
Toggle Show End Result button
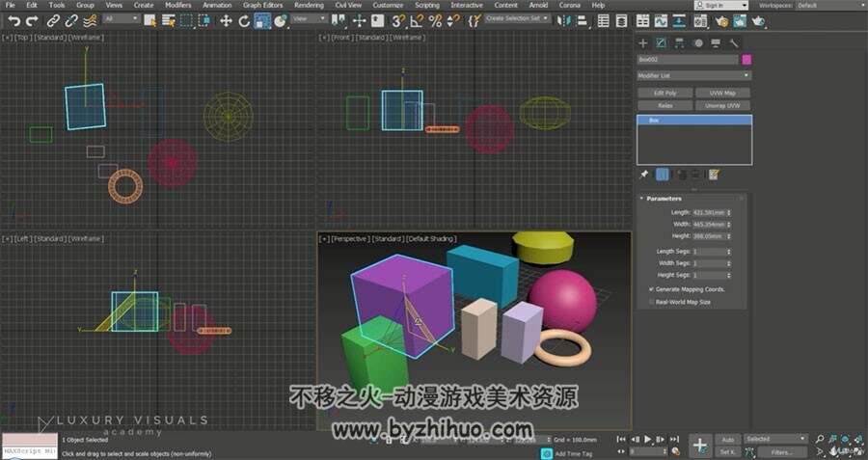[x=662, y=175]
